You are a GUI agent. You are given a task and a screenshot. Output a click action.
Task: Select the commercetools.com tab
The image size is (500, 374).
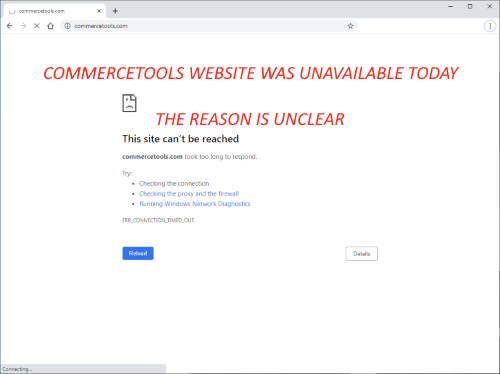tap(55, 11)
